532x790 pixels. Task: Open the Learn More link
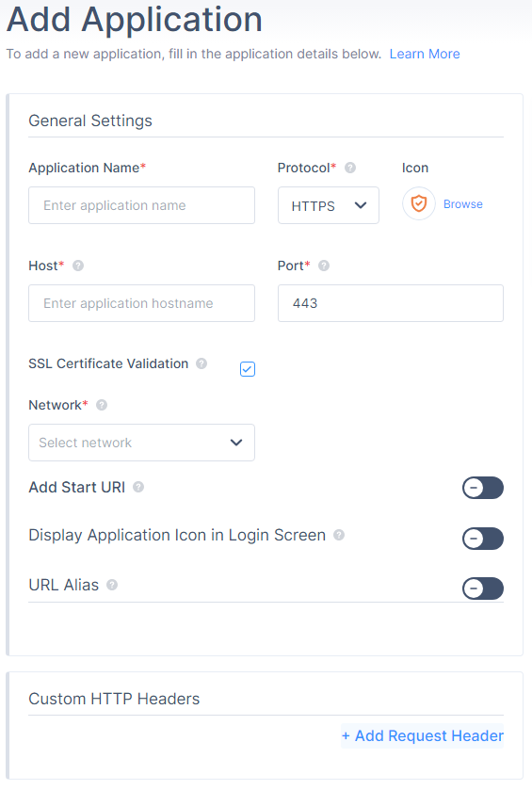tap(425, 54)
